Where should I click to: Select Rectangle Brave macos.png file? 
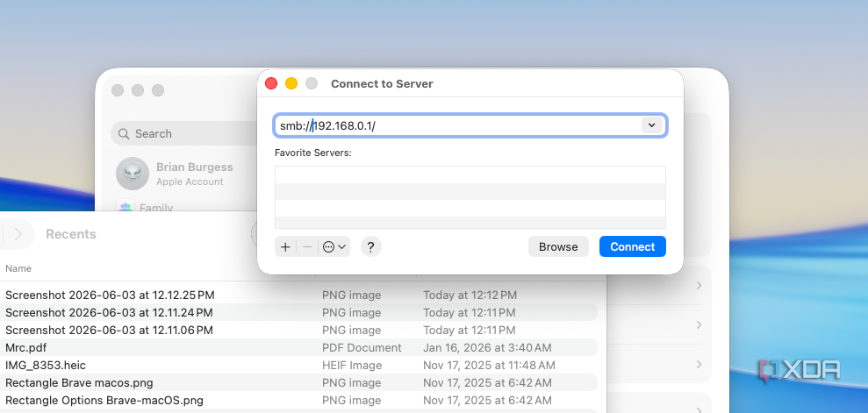(79, 382)
